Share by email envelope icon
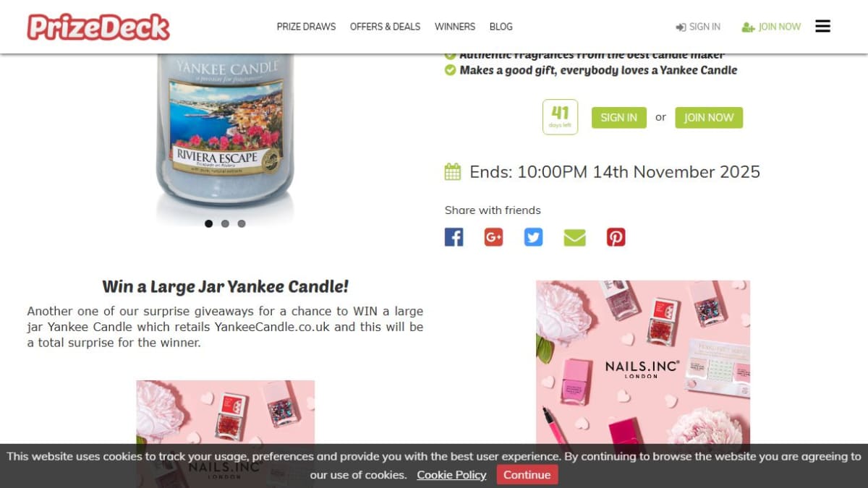Image resolution: width=868 pixels, height=488 pixels. click(574, 237)
